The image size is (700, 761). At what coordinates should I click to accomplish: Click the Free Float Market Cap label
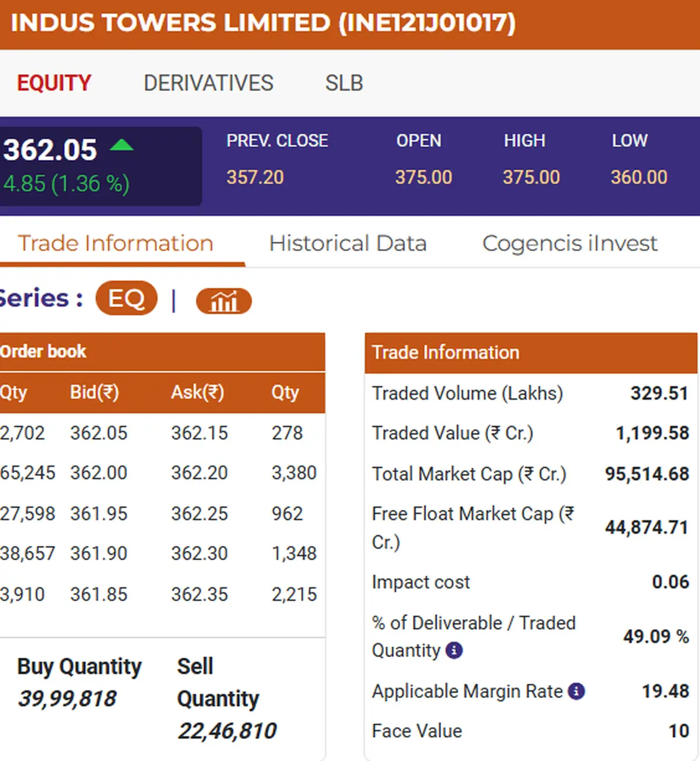tap(473, 528)
